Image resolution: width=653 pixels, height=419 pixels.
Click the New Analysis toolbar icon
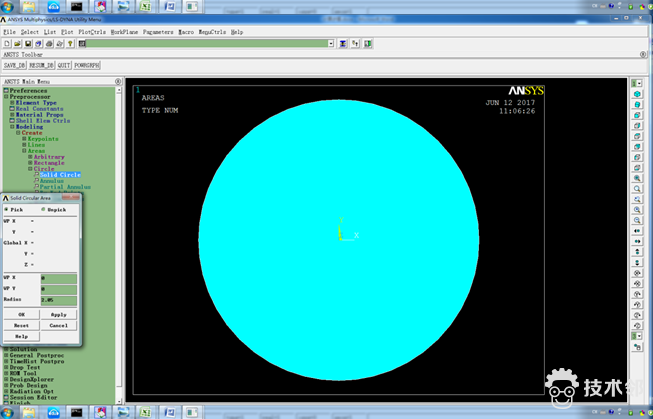coord(7,43)
